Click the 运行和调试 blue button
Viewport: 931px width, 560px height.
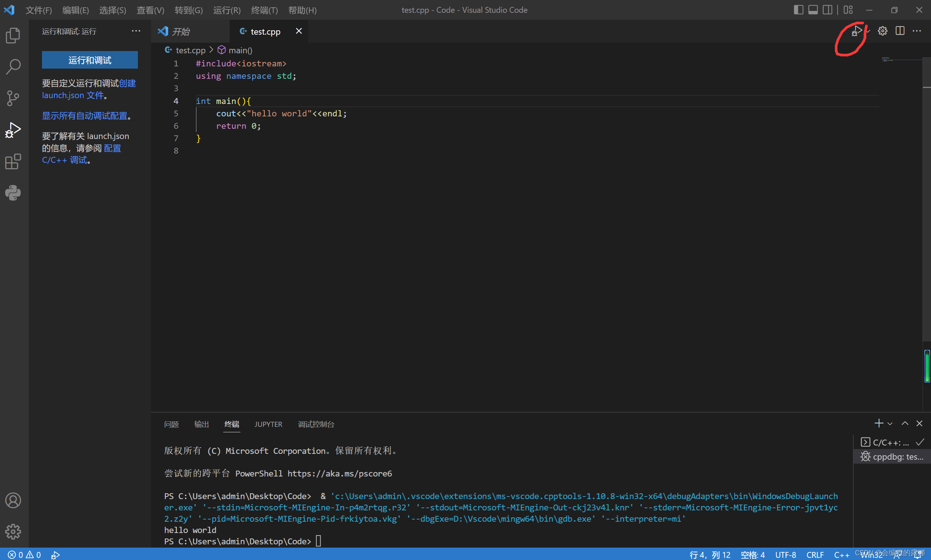pos(90,60)
